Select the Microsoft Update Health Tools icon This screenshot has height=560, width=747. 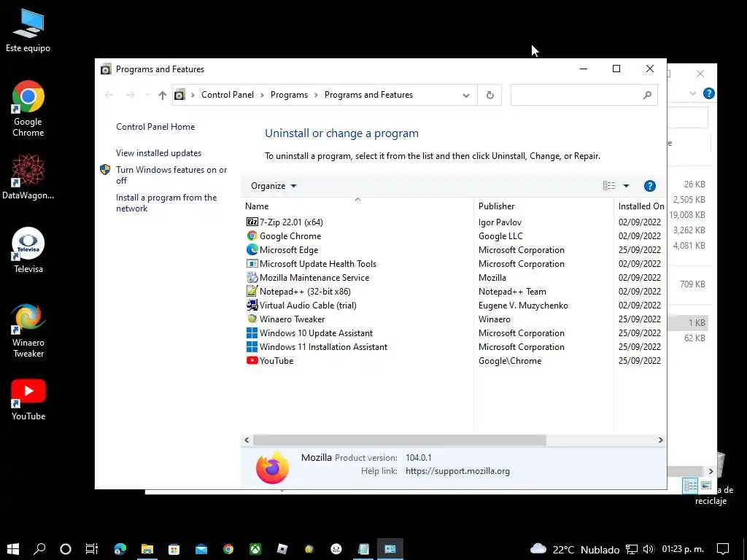(x=252, y=263)
